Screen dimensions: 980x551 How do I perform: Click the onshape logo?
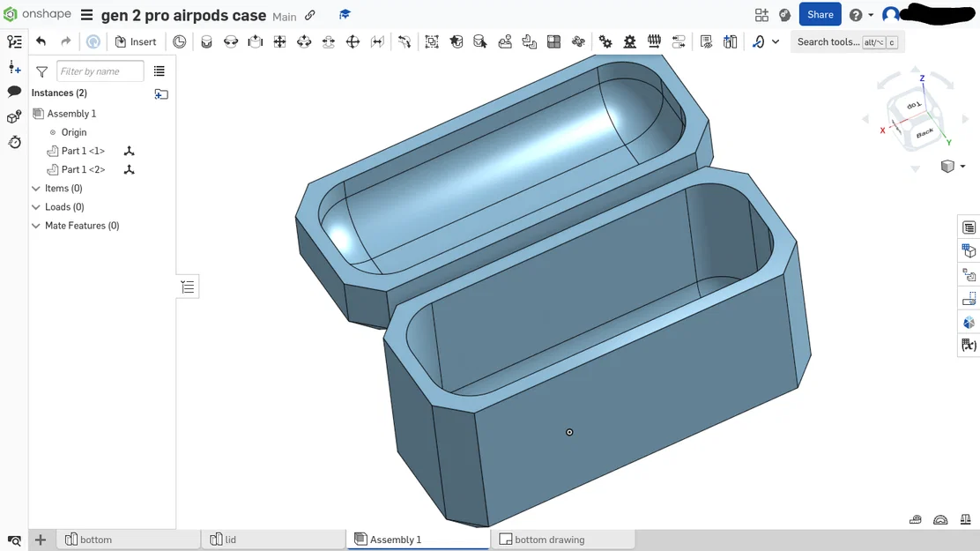click(37, 14)
